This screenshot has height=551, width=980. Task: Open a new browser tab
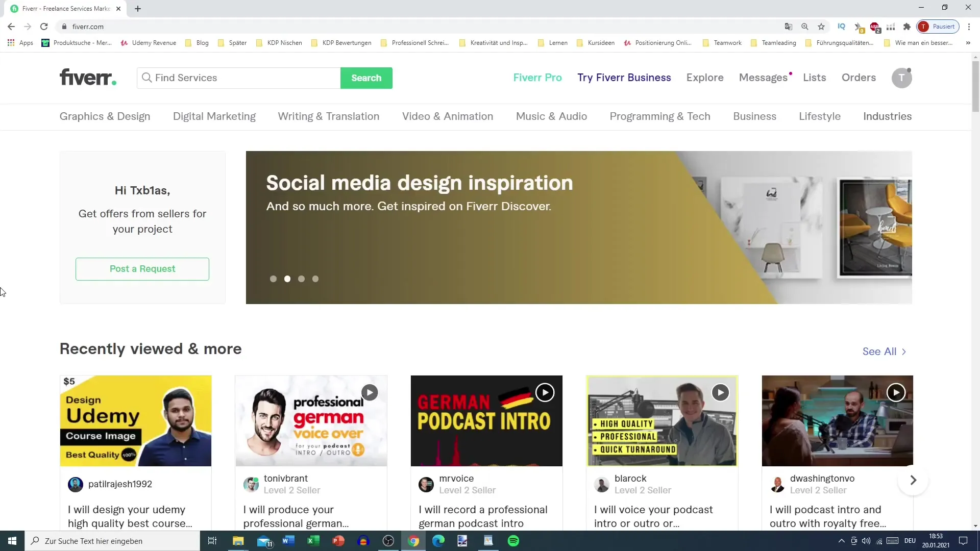[x=138, y=9]
